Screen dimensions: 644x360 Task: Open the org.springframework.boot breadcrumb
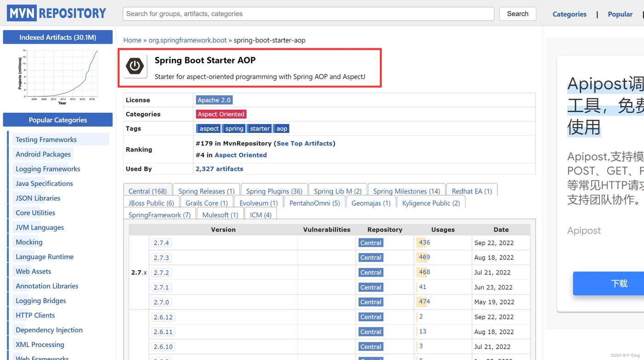[x=188, y=40]
